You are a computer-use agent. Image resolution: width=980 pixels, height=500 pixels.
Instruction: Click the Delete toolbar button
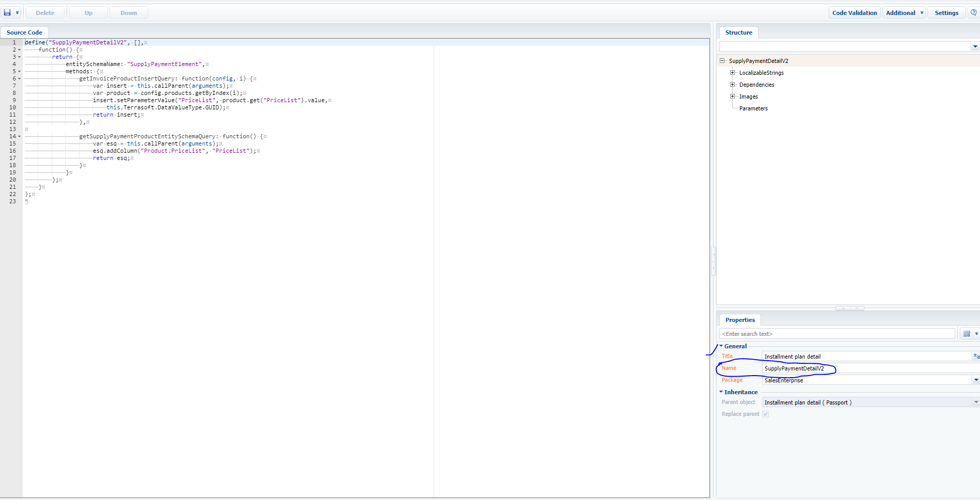(x=45, y=13)
